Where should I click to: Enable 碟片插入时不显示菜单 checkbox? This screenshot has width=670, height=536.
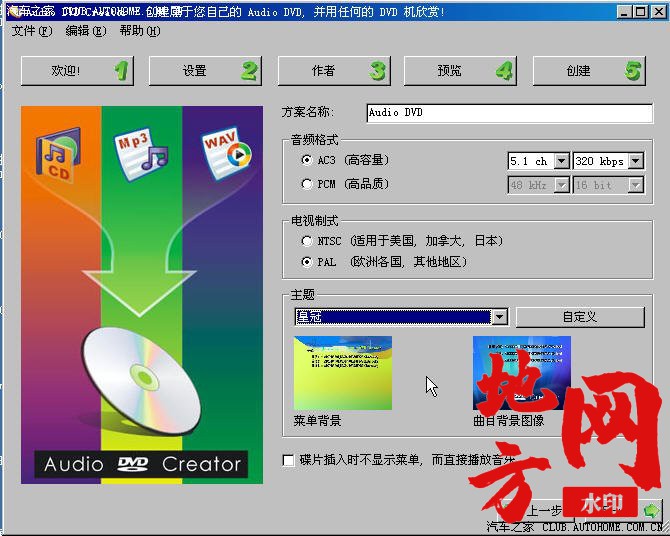point(289,460)
